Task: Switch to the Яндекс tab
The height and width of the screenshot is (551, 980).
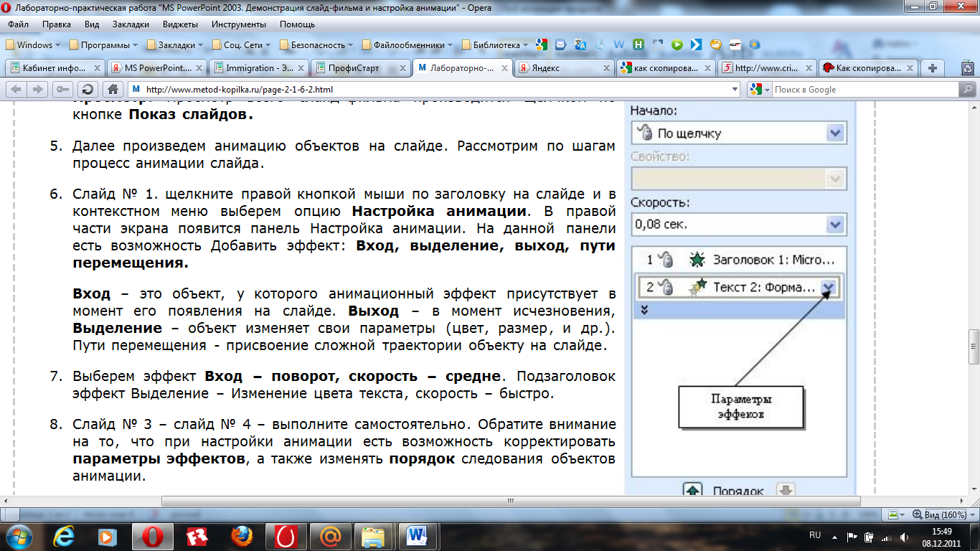Action: tap(565, 68)
